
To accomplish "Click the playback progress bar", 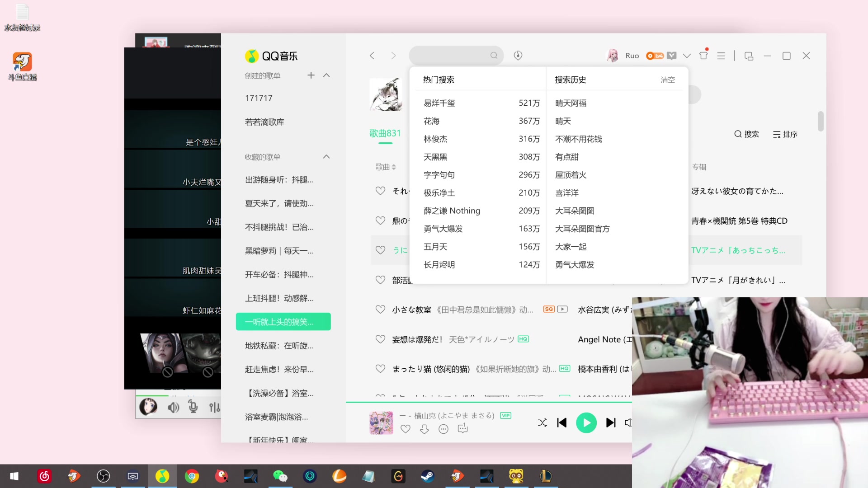I will pos(489,402).
